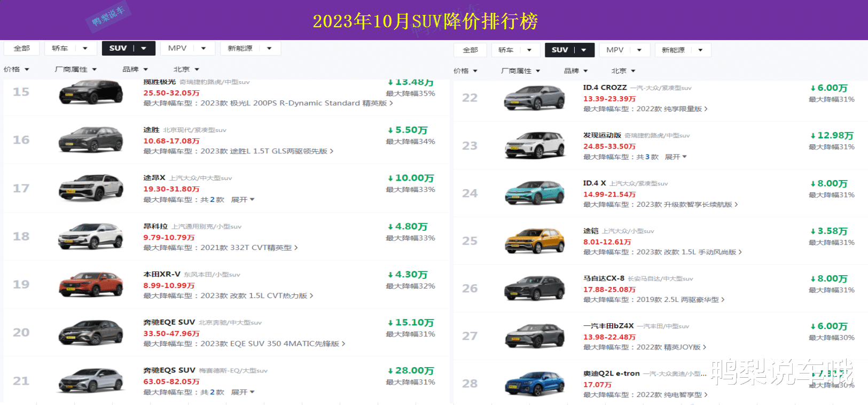Open the 奔驰EQE SUV model name link
The width and height of the screenshot is (868, 405).
169,323
